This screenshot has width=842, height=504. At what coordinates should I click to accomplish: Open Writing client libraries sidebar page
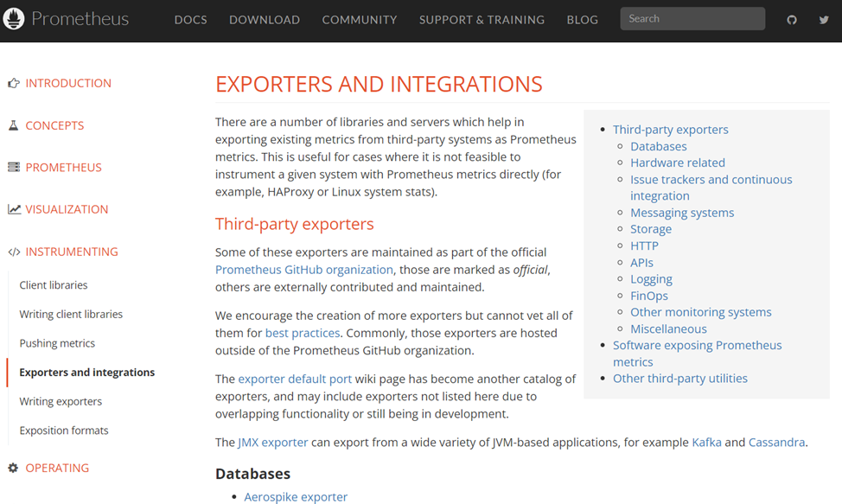[71, 314]
